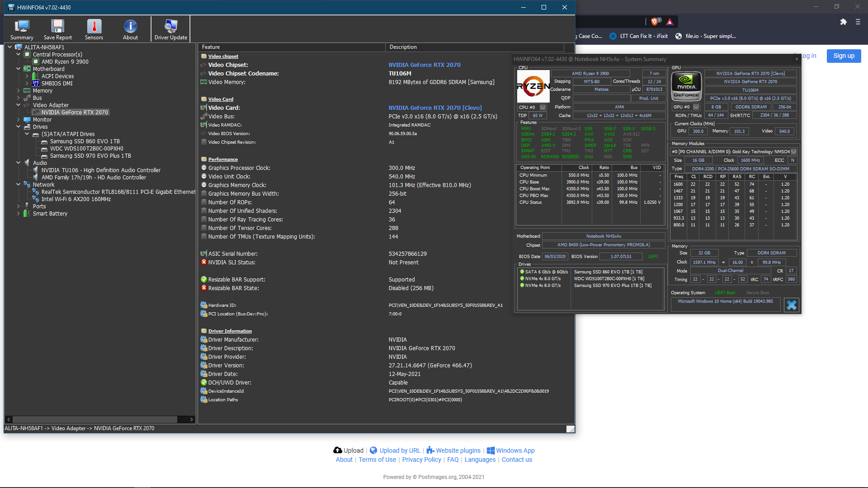
Task: Select Samsung SSD 970 EVO Plus 1TB
Action: 90,155
